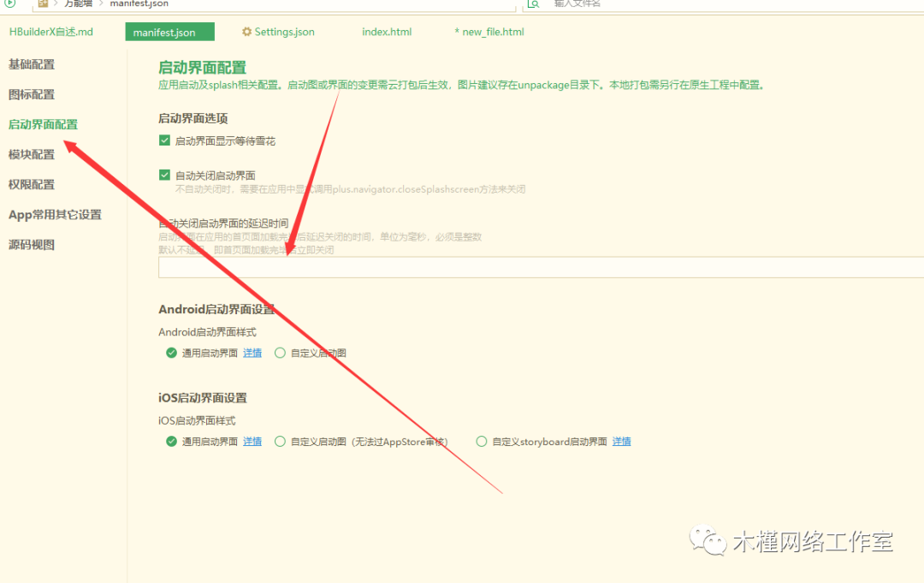Open 权限配置 settings section
The height and width of the screenshot is (583, 924).
coord(32,184)
